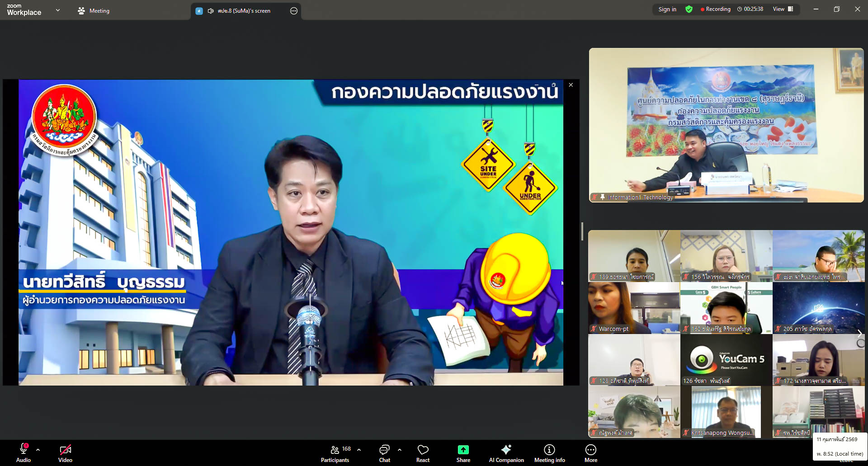Screen dimensions: 868x466
Task: Expand the Participants options caret
Action: point(359,450)
